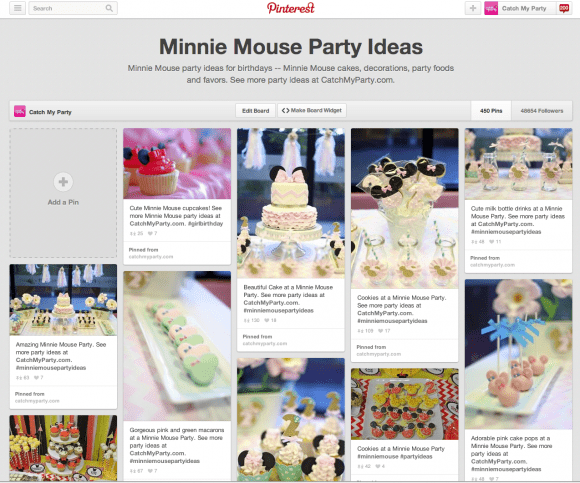The width and height of the screenshot is (580, 483).
Task: Select the 48654 Followers tab
Action: [x=542, y=111]
